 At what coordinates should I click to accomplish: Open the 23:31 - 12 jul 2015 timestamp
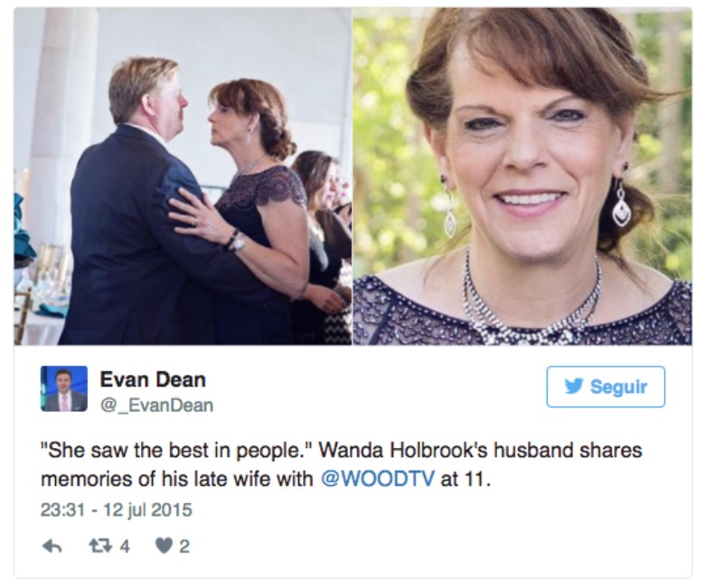pyautogui.click(x=117, y=510)
